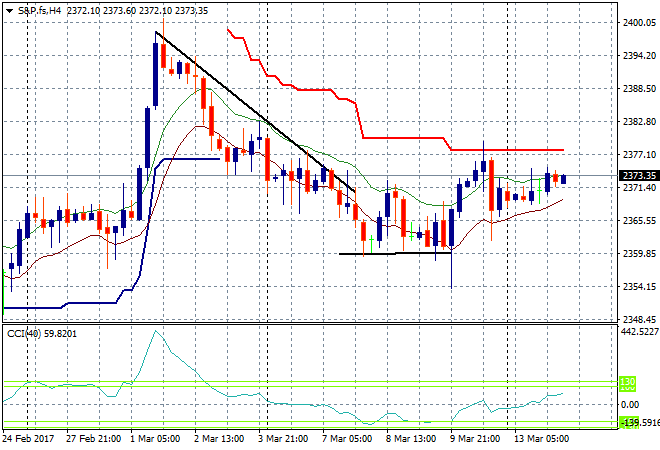Select the CCI(40) 59.8201 indicator label
This screenshot has width=660, height=450.
pyautogui.click(x=42, y=334)
